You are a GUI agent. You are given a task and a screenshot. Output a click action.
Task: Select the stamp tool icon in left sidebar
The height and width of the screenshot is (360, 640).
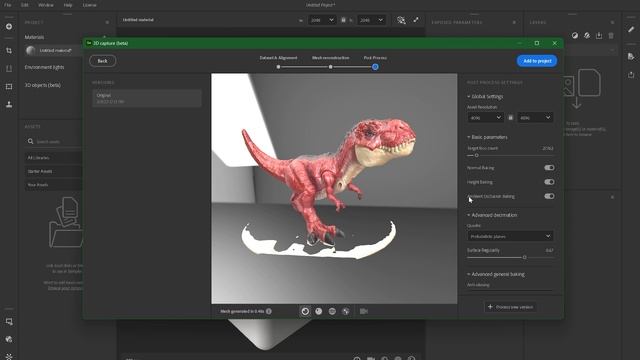pos(9,104)
